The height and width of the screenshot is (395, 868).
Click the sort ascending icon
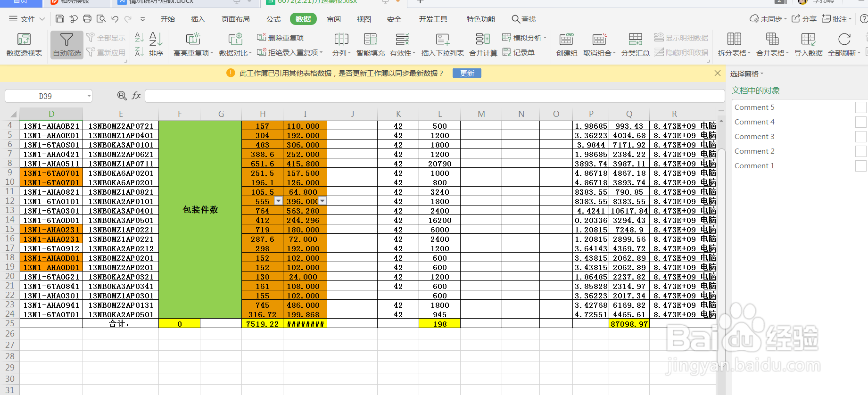[x=139, y=37]
